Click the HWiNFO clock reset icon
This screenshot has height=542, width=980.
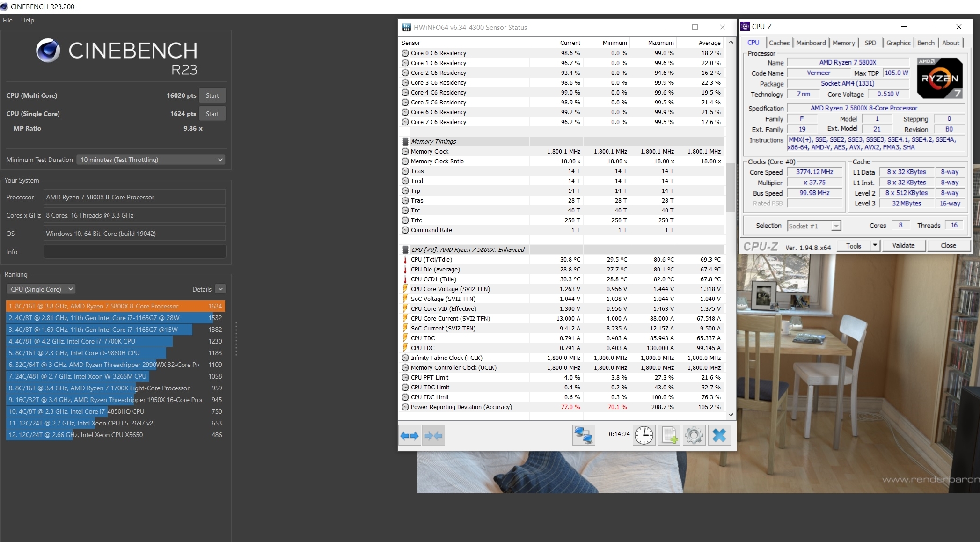point(644,435)
